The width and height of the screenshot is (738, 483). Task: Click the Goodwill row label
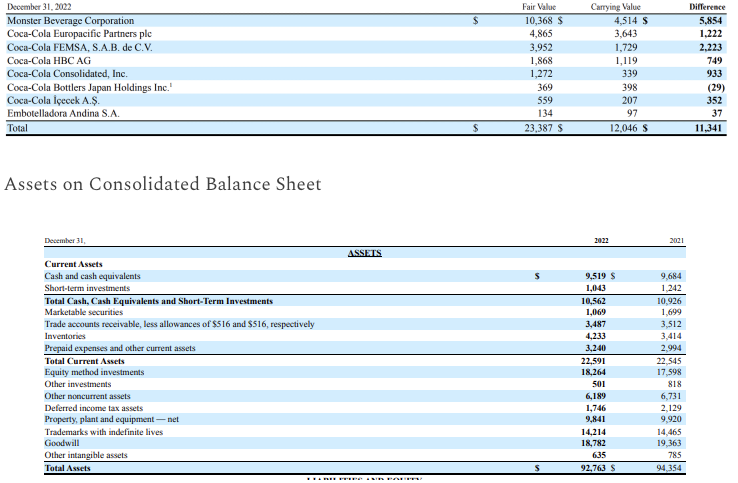[62, 443]
